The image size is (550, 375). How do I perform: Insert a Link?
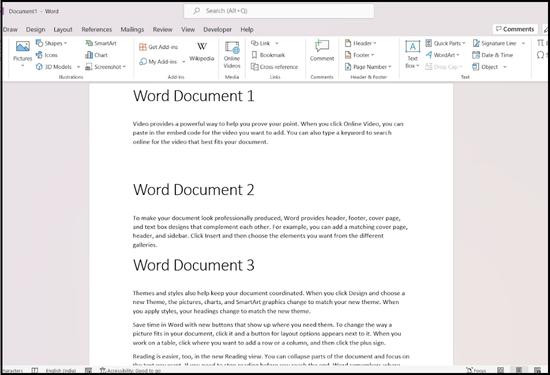coord(261,43)
